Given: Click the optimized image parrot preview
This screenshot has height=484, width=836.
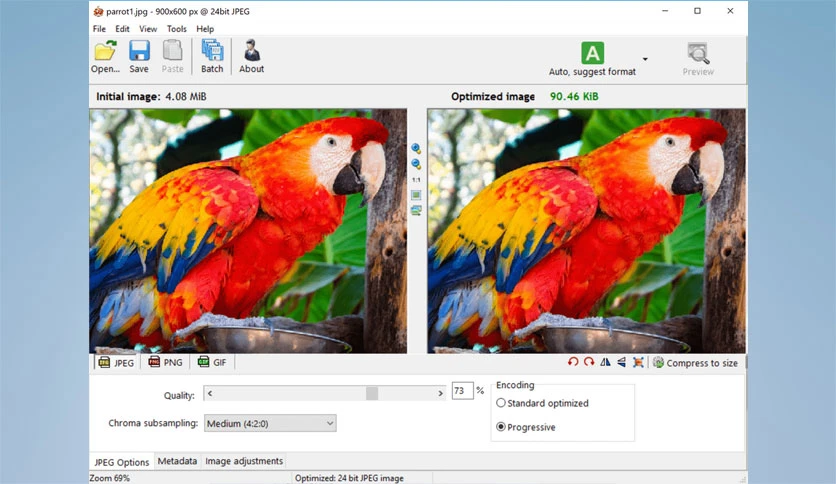Looking at the screenshot, I should (586, 231).
